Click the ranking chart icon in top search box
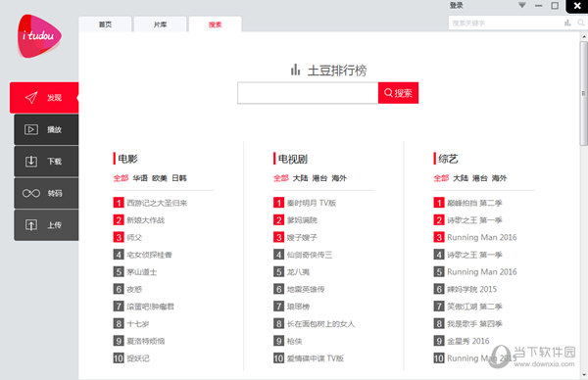The height and width of the screenshot is (380, 588). pyautogui.click(x=567, y=23)
